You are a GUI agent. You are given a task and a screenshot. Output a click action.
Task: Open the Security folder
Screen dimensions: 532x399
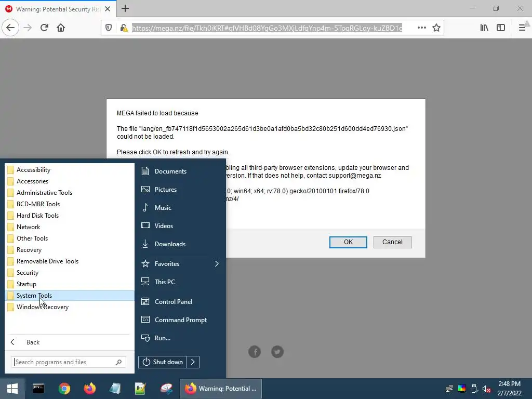tap(70, 272)
